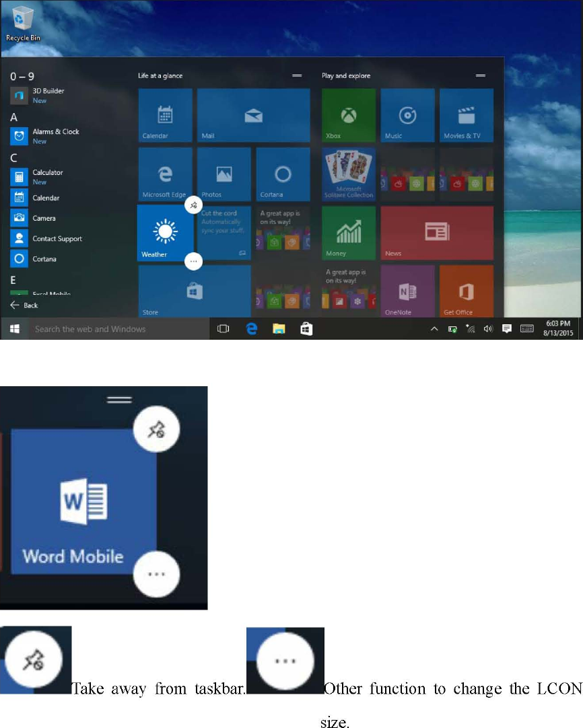Image resolution: width=583 pixels, height=728 pixels.
Task: Show hidden system tray icons
Action: pyautogui.click(x=434, y=329)
